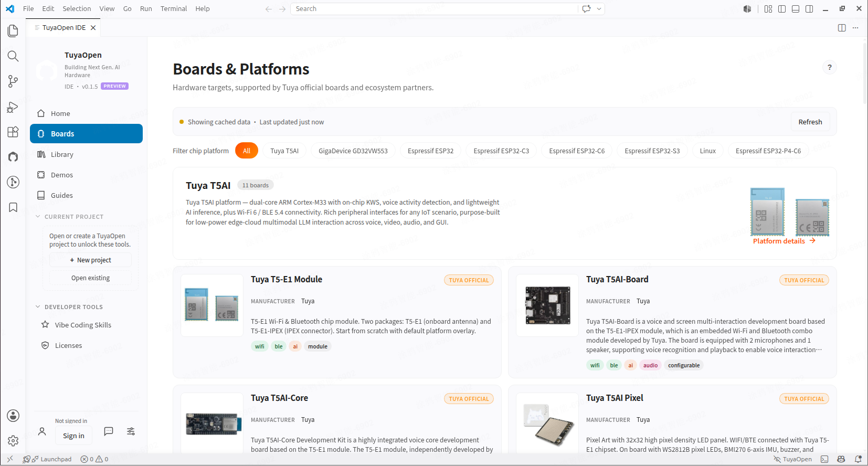Click the navigate forward arrow
Viewport: 868px width, 466px height.
pos(282,9)
